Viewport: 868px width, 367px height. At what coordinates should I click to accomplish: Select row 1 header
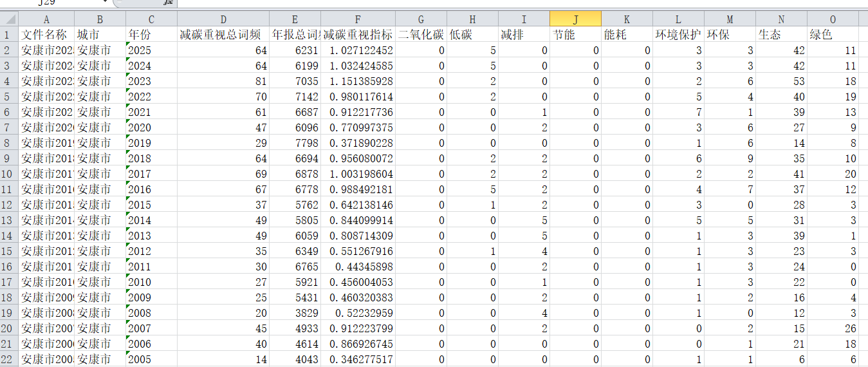[9, 35]
